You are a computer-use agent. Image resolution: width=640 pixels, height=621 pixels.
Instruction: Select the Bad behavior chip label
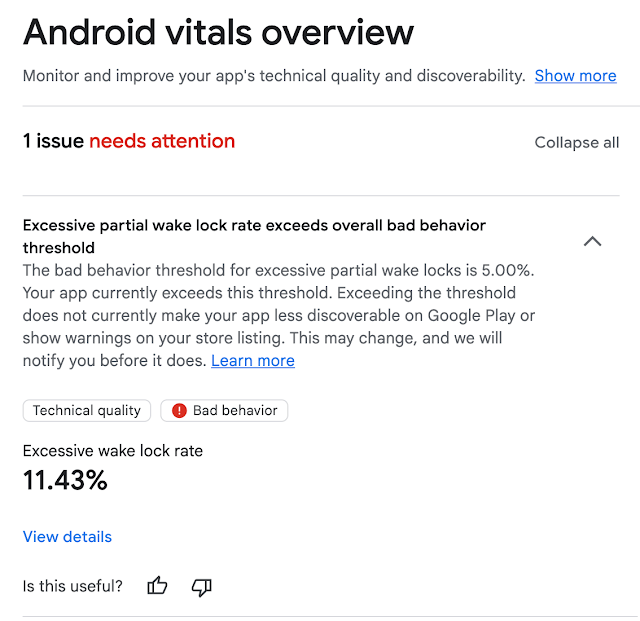[236, 410]
